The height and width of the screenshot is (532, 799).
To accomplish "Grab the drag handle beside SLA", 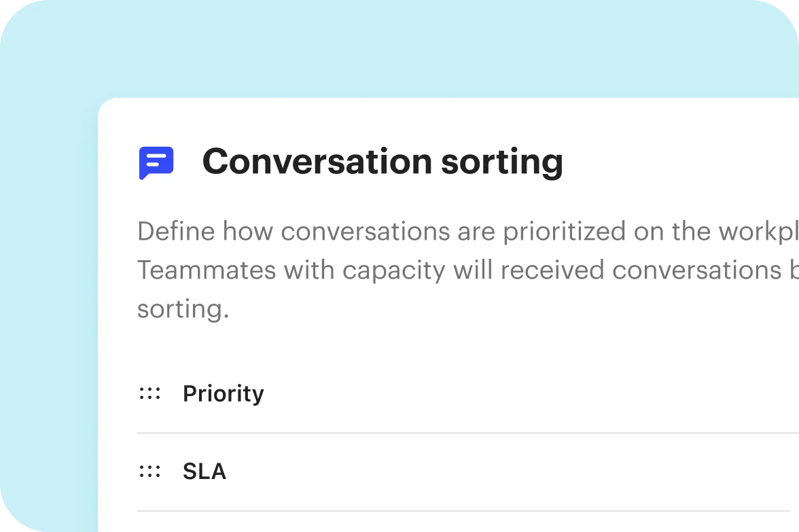I will pyautogui.click(x=149, y=472).
